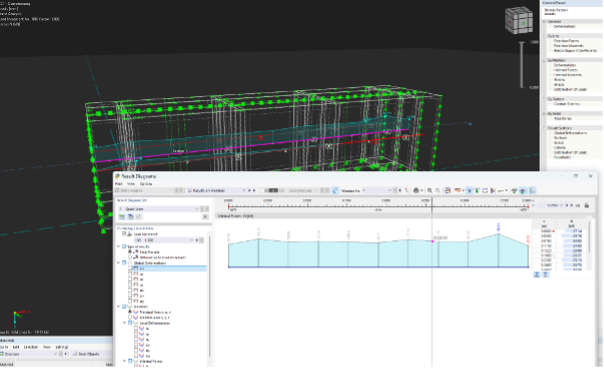
Task: Click the results tree vertical scrollbar
Action: tap(210, 297)
